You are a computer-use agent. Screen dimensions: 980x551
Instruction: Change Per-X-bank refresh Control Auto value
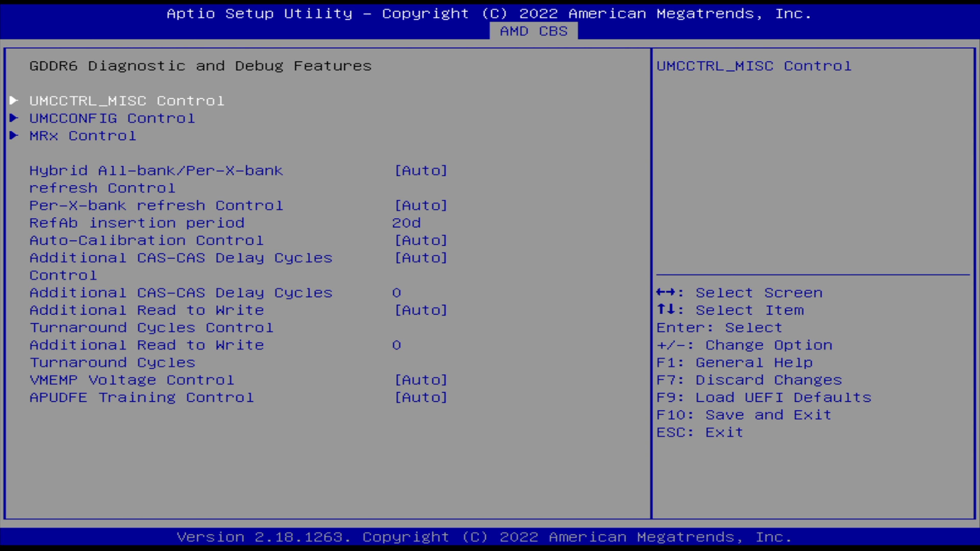[x=421, y=206]
